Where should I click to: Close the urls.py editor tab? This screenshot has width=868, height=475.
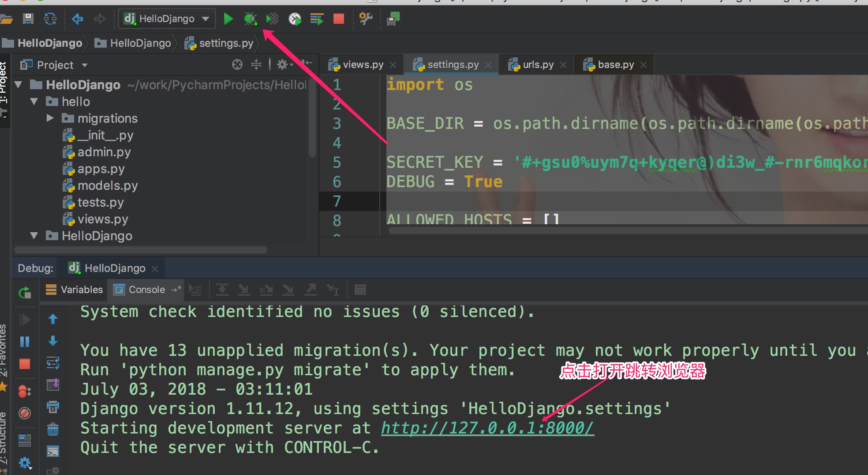[563, 65]
